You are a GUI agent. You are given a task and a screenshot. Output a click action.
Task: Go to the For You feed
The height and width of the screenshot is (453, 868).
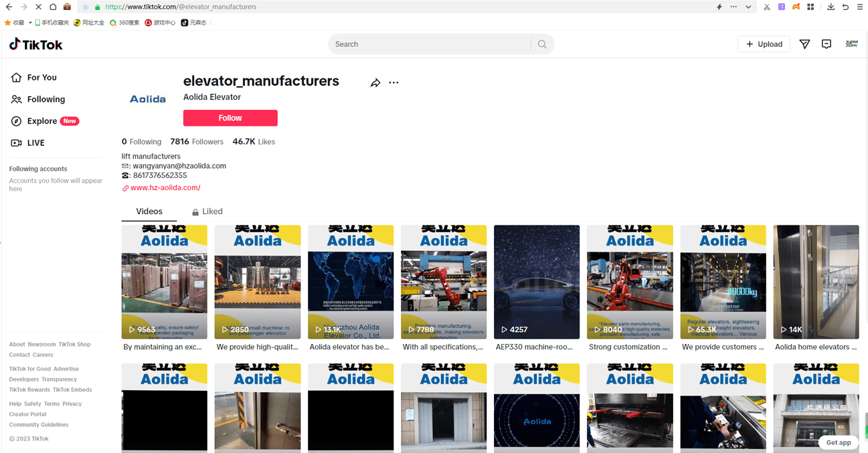[34, 78]
